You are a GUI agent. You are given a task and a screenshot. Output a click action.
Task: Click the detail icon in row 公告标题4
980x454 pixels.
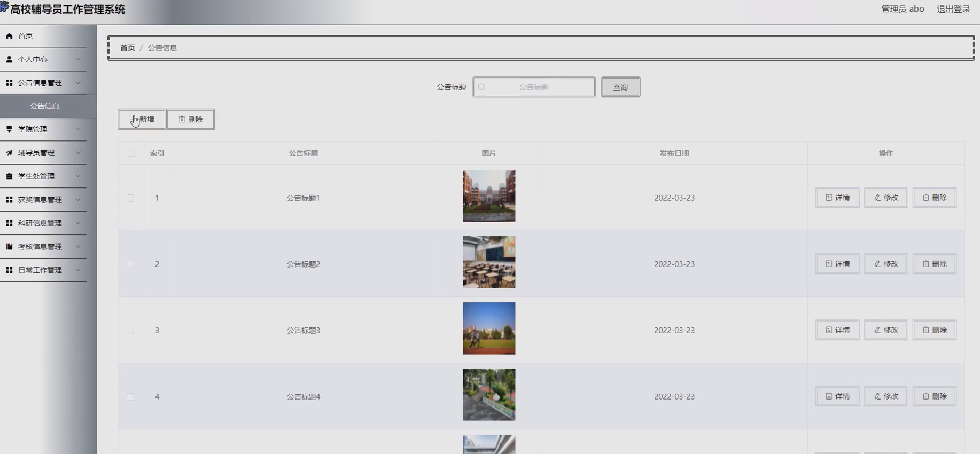tap(829, 396)
